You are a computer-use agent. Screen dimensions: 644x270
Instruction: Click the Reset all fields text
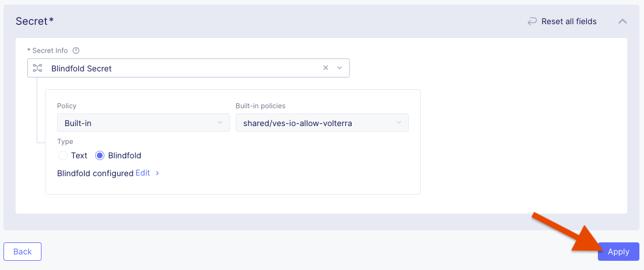[568, 21]
